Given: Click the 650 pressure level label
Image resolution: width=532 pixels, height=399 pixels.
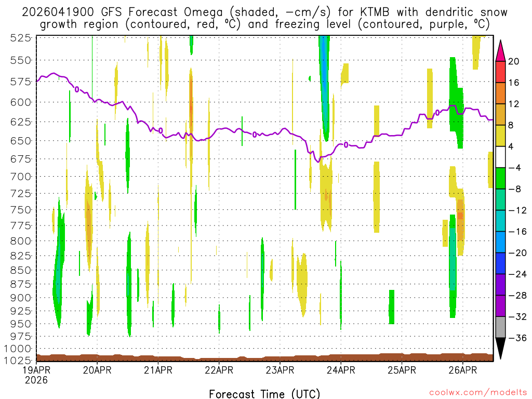Looking at the screenshot, I should click(21, 141).
